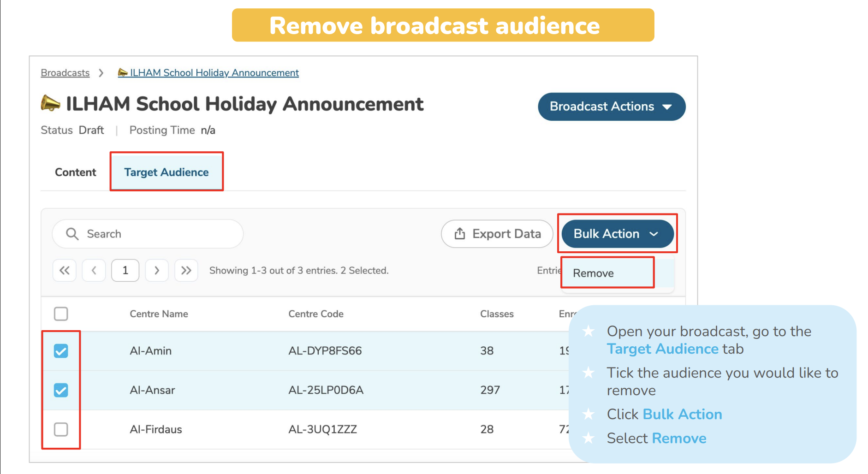Tick the Al-Firdaus row checkbox
868x474 pixels.
(61, 429)
